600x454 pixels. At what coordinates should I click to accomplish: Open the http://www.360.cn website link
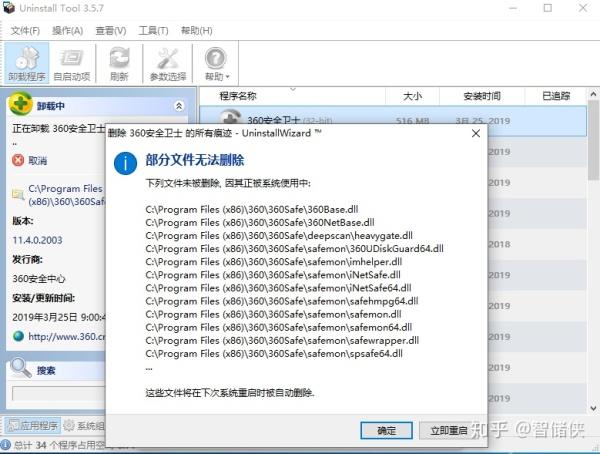pyautogui.click(x=67, y=336)
